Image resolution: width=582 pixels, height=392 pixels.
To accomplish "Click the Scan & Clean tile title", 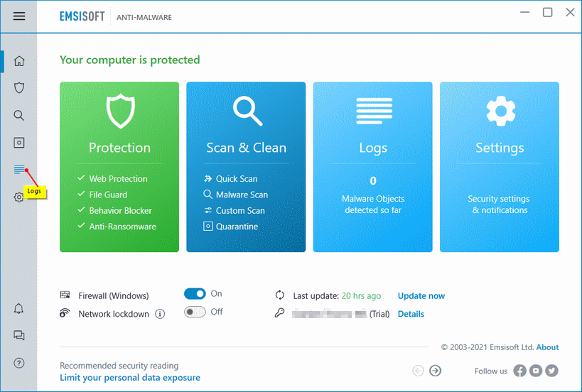I will click(247, 148).
